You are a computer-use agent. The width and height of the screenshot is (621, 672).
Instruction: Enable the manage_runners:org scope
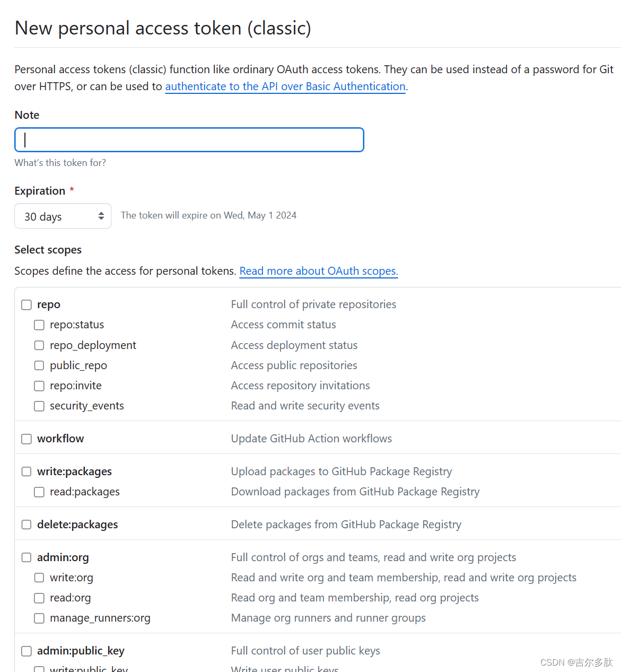(x=39, y=618)
